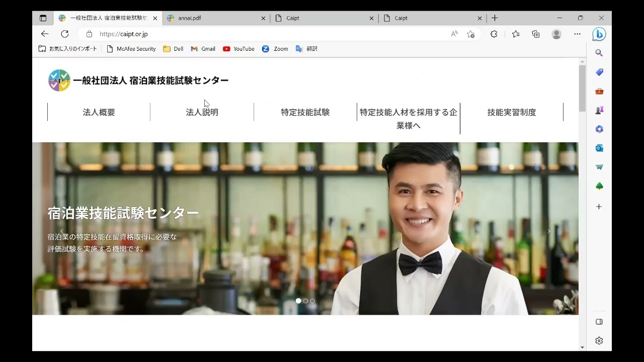
Task: Open the tree icon in sidebar
Action: click(599, 187)
